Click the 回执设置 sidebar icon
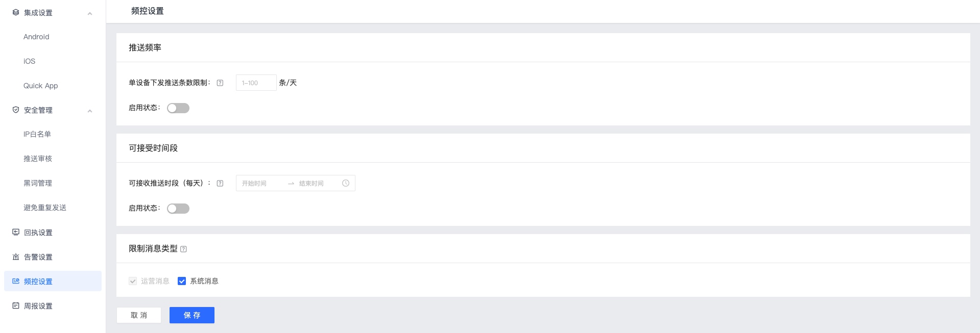This screenshot has width=980, height=333. 16,232
